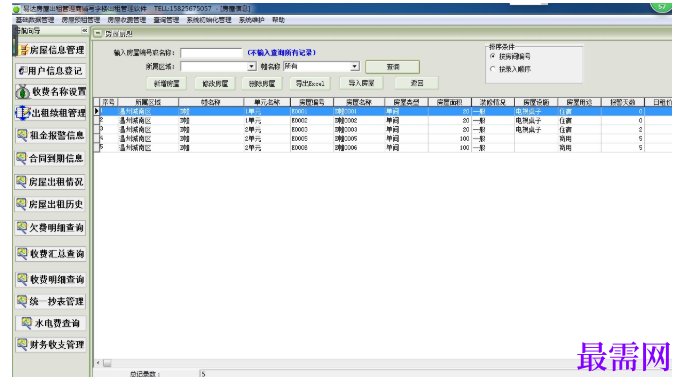
Task: Click the 导出Excel button
Action: [x=310, y=83]
